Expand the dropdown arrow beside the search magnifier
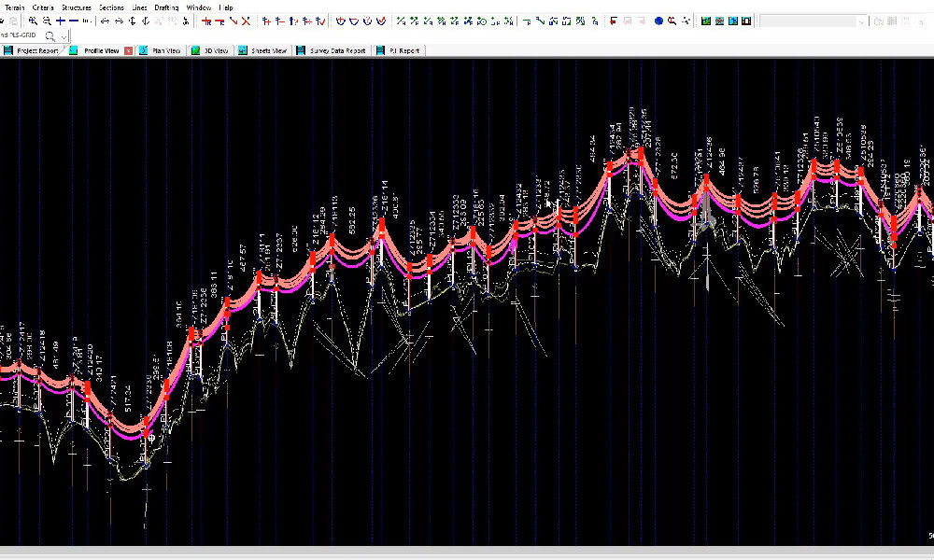934x560 pixels. pos(64,35)
